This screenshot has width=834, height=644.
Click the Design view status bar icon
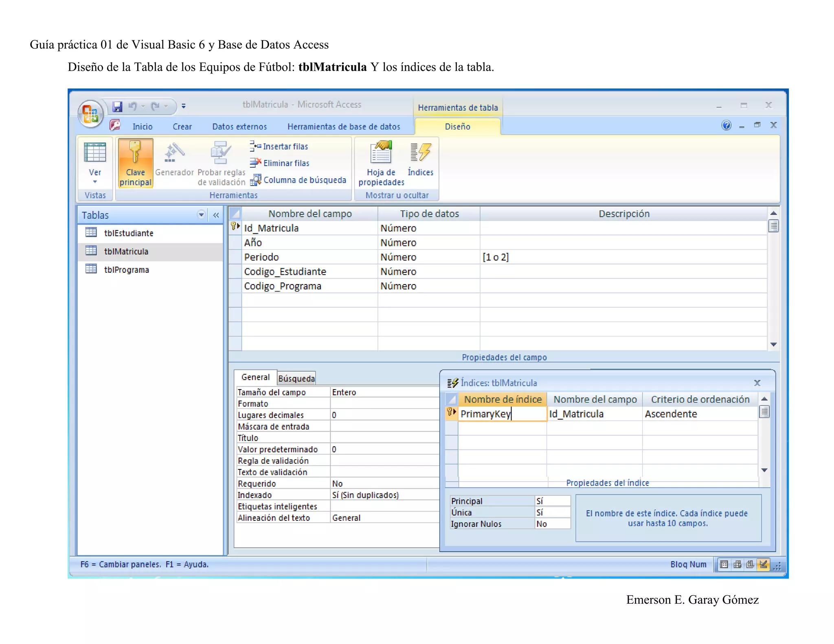(763, 565)
